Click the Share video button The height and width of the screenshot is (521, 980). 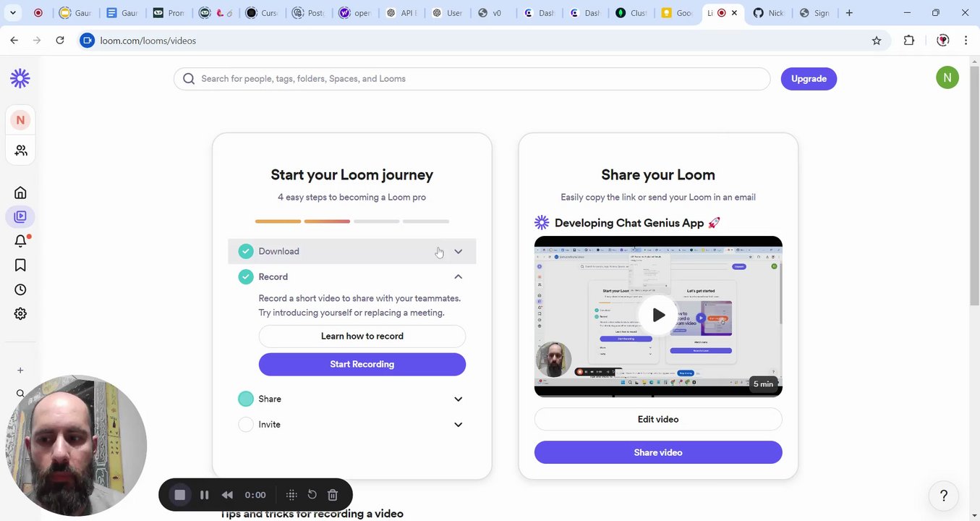point(658,452)
